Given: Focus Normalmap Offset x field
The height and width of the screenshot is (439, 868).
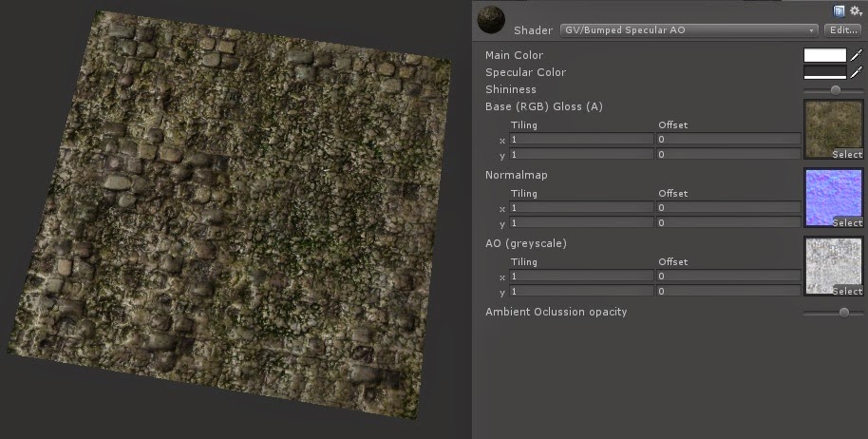Looking at the screenshot, I should click(x=728, y=207).
